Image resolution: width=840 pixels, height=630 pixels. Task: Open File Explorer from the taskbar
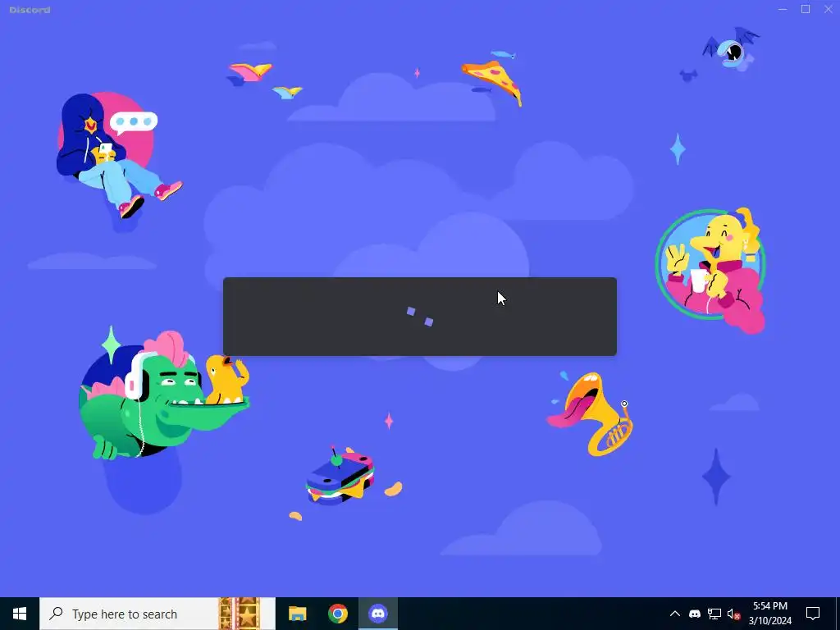297,614
